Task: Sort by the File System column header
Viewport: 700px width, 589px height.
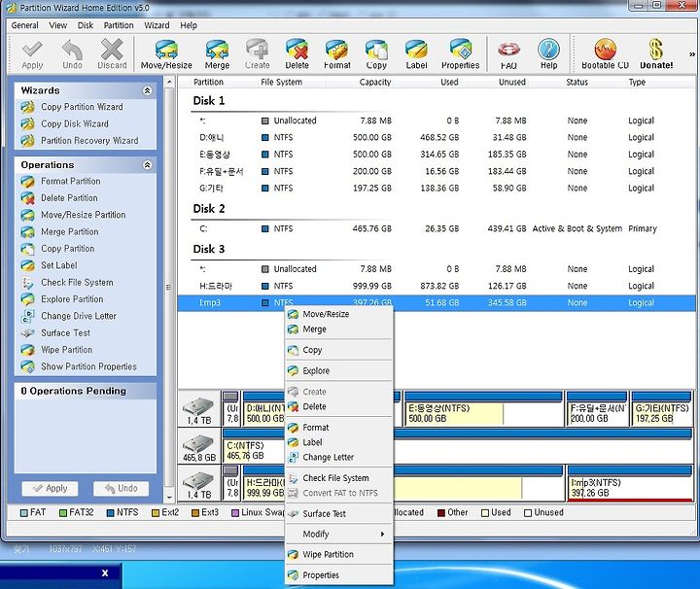Action: point(281,82)
